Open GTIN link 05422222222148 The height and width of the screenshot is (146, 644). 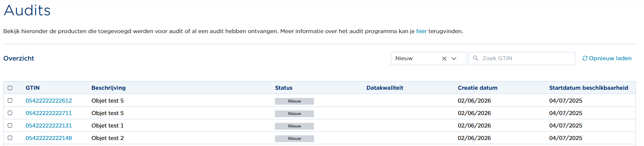[49, 138]
